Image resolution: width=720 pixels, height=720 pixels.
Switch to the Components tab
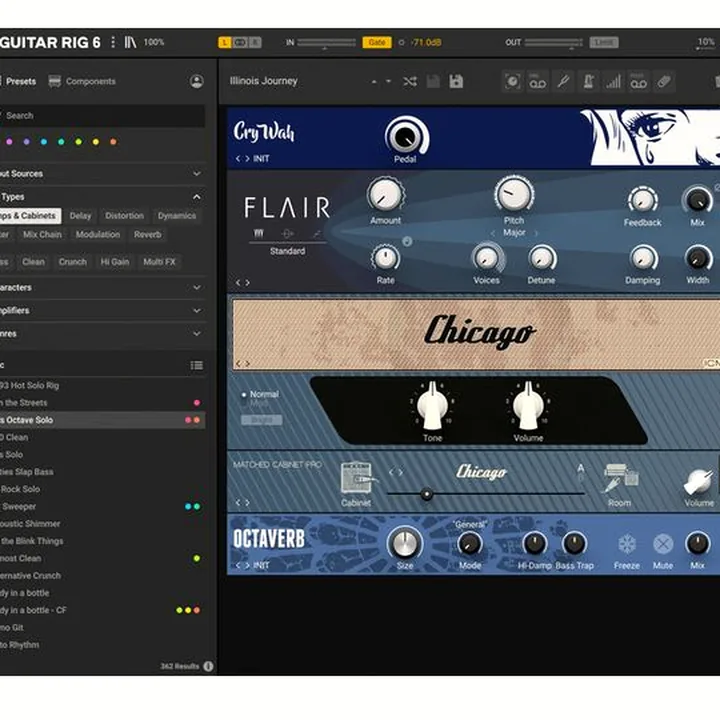click(82, 81)
